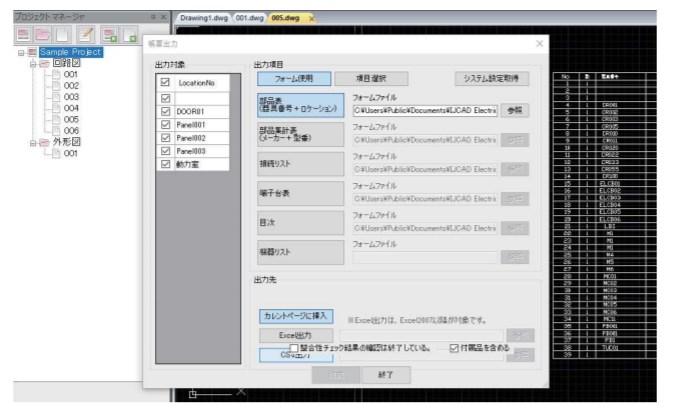
Task: Click the DOOR01 text in the location list
Action: tap(190, 112)
